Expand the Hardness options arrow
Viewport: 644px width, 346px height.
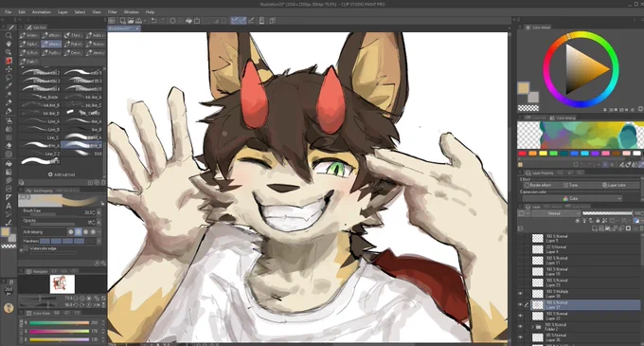98,241
